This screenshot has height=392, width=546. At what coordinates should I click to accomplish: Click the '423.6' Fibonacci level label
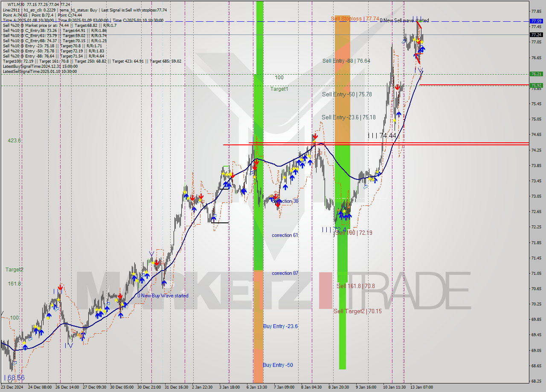[14, 141]
